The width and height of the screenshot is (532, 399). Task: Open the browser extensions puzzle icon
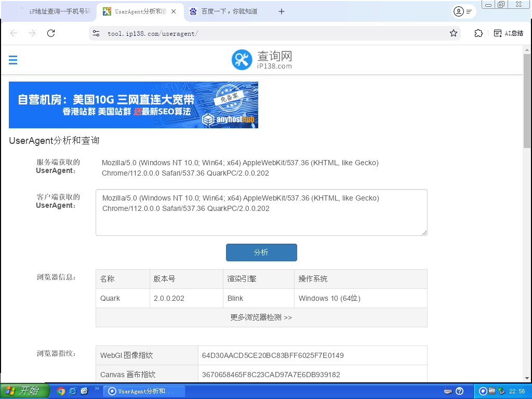pyautogui.click(x=478, y=33)
